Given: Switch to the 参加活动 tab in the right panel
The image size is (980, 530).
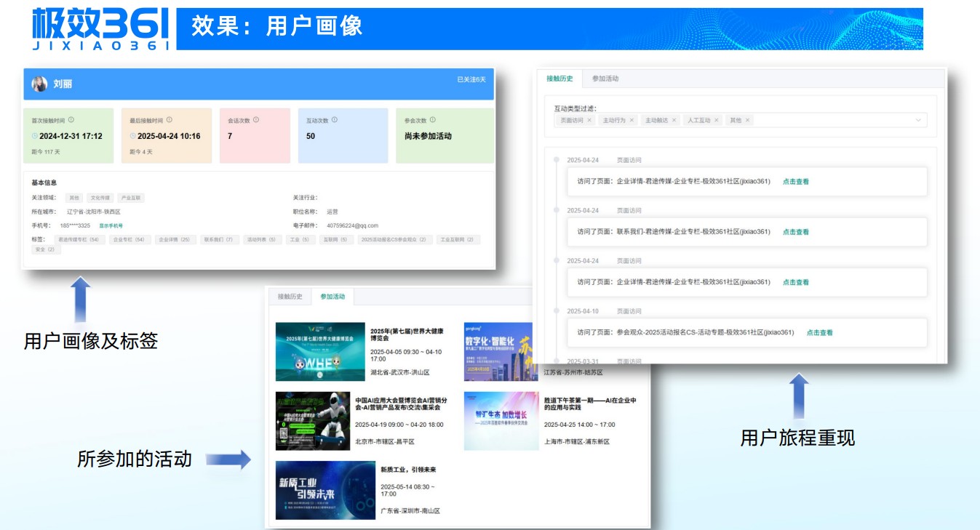Looking at the screenshot, I should 605,79.
